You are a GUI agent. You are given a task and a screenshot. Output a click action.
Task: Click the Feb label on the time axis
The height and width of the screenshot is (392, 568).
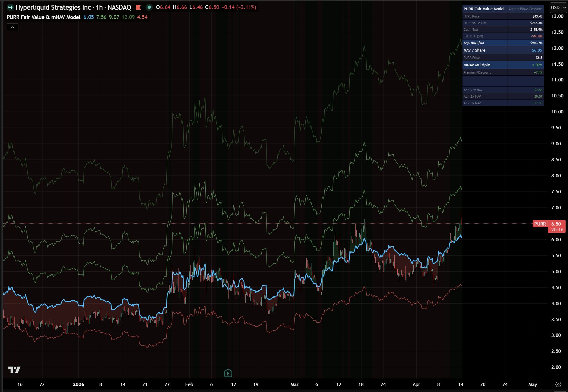coord(189,384)
